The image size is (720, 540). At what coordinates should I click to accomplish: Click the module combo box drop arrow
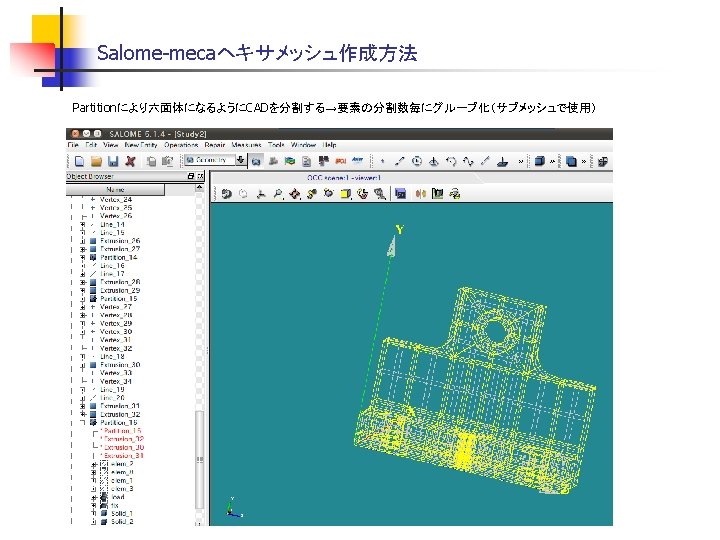click(240, 160)
